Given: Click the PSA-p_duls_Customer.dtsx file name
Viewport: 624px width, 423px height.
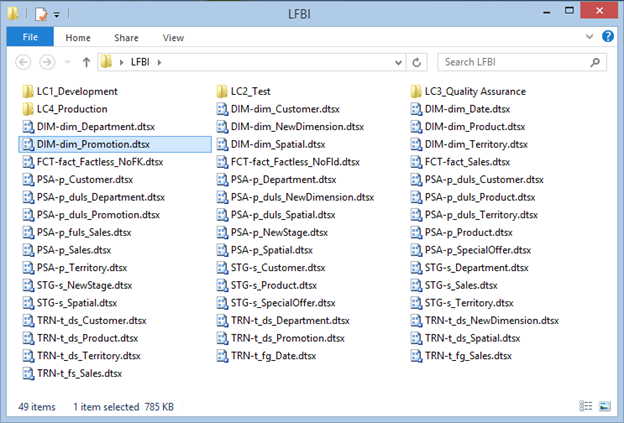Looking at the screenshot, I should pos(484,180).
